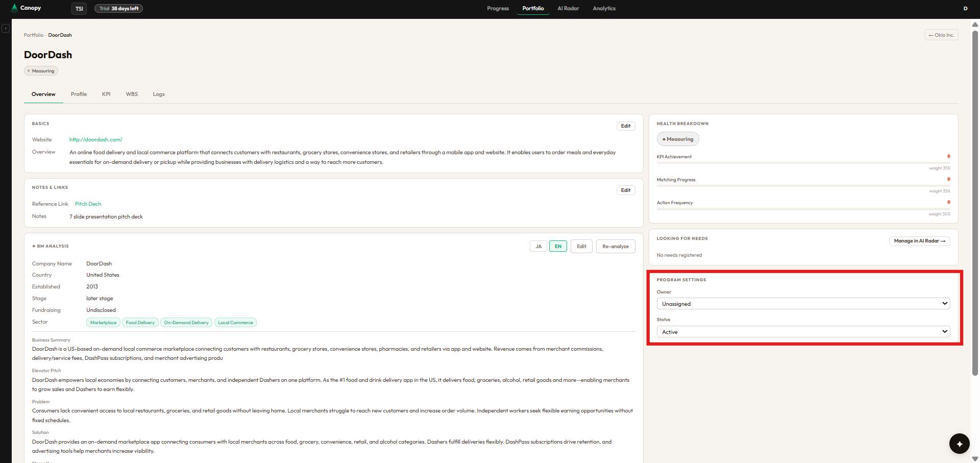Viewport: 980px width, 463px height.
Task: Click the Food Delivery sector tag
Action: pos(140,323)
